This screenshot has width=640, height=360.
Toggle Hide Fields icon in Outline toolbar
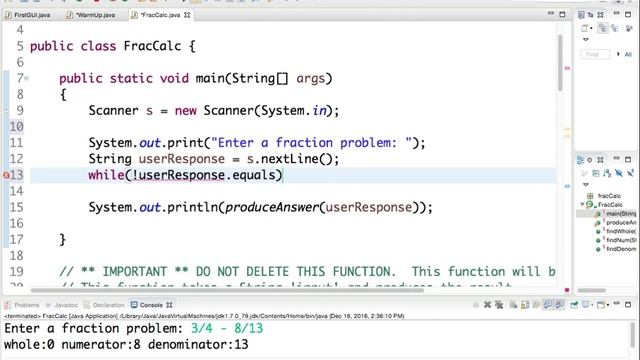[619, 173]
